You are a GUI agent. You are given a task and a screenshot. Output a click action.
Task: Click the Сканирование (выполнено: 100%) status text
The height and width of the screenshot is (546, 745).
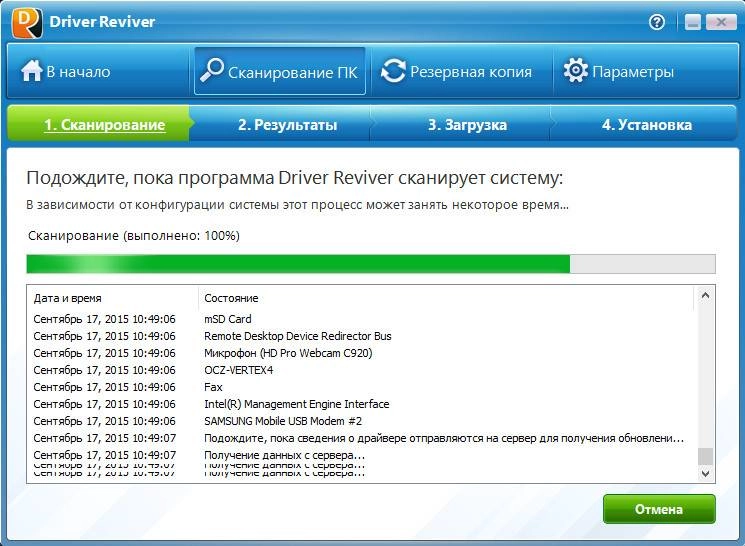point(134,236)
